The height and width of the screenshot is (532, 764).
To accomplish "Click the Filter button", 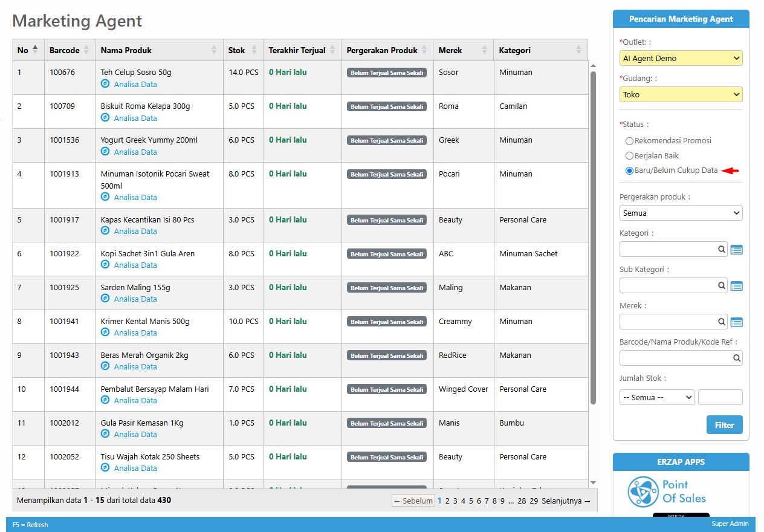I will (x=724, y=425).
